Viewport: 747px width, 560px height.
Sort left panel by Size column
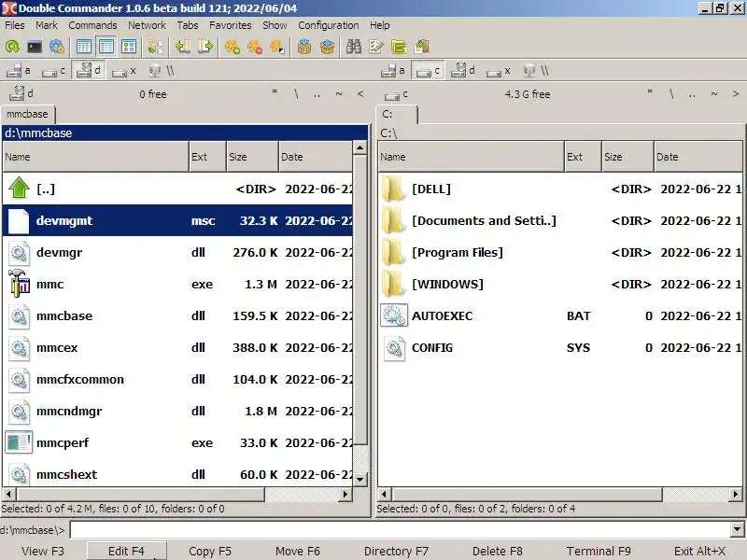(x=252, y=157)
